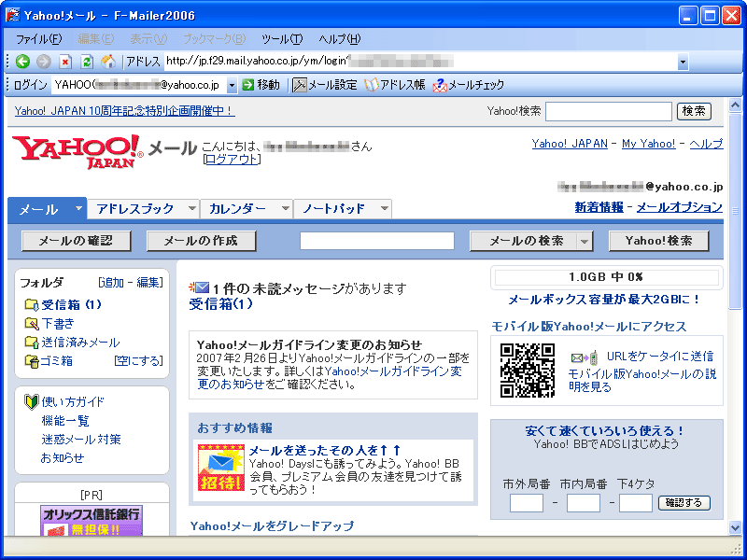This screenshot has height=560, width=747.
Task: Open the 新着情報 link
Action: tap(599, 207)
